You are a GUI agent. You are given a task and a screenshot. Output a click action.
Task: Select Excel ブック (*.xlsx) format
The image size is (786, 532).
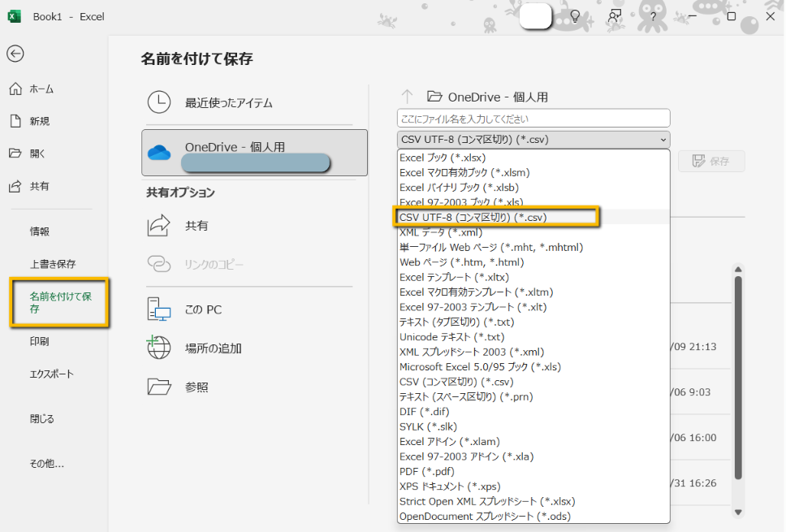533,158
